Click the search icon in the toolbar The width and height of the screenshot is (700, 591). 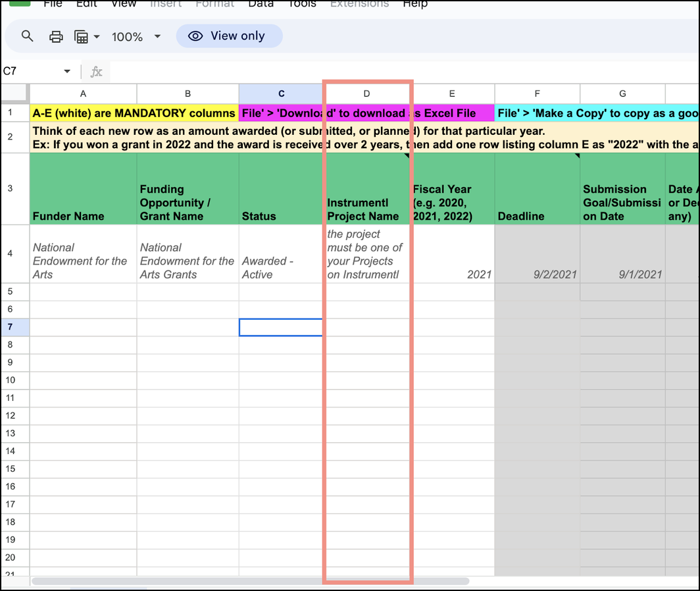coord(27,36)
